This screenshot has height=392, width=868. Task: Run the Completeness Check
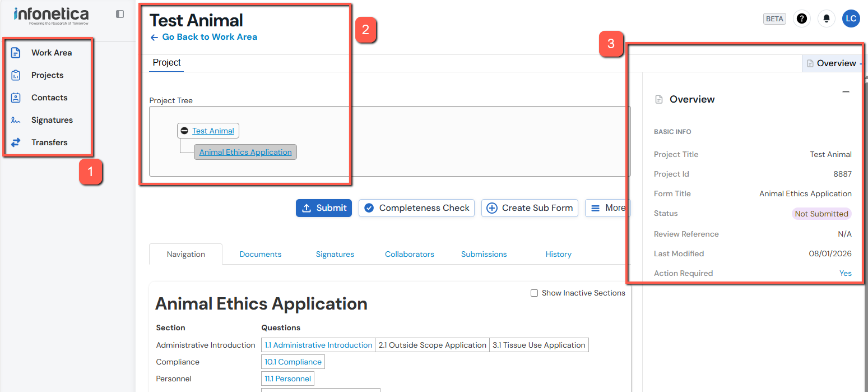[x=416, y=208]
